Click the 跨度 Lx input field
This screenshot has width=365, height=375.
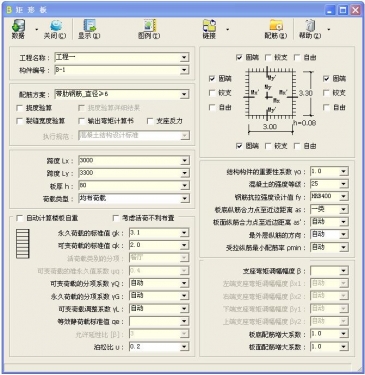click(134, 161)
